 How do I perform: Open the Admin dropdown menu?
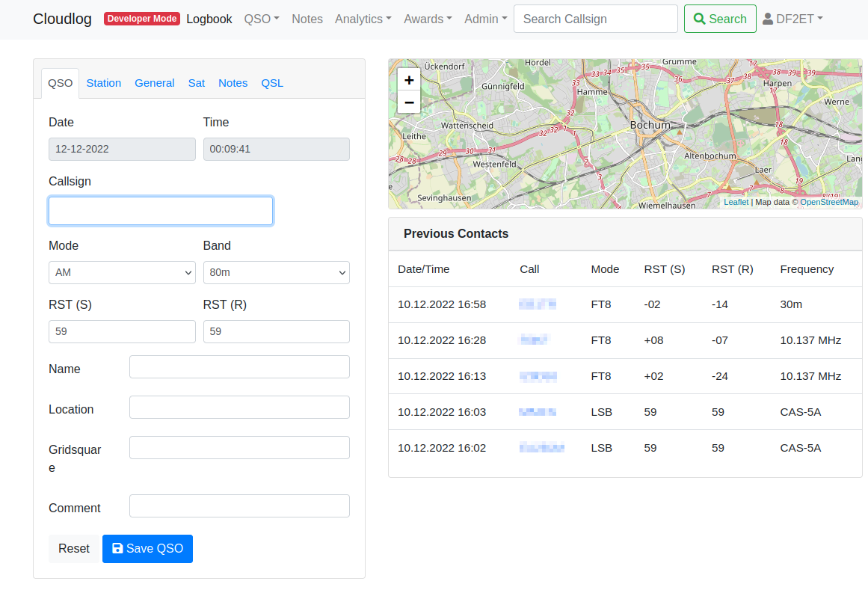point(484,19)
